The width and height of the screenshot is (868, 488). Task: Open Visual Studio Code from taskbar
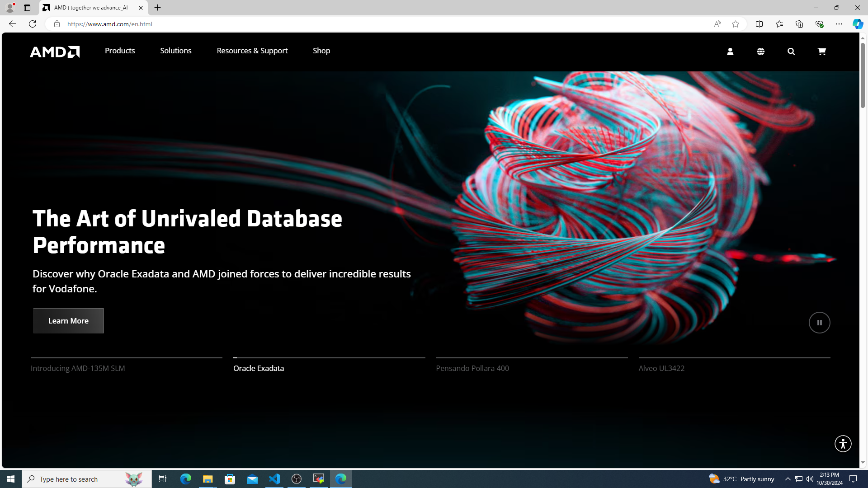(274, 479)
